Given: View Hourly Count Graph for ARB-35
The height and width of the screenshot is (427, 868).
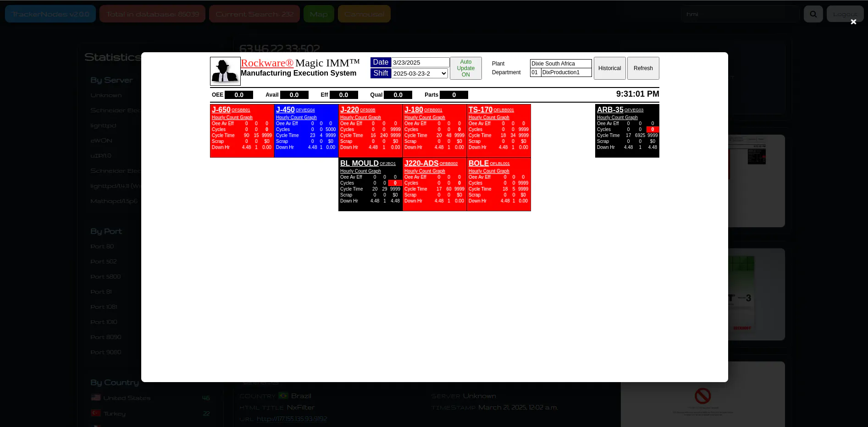Looking at the screenshot, I should coord(617,118).
